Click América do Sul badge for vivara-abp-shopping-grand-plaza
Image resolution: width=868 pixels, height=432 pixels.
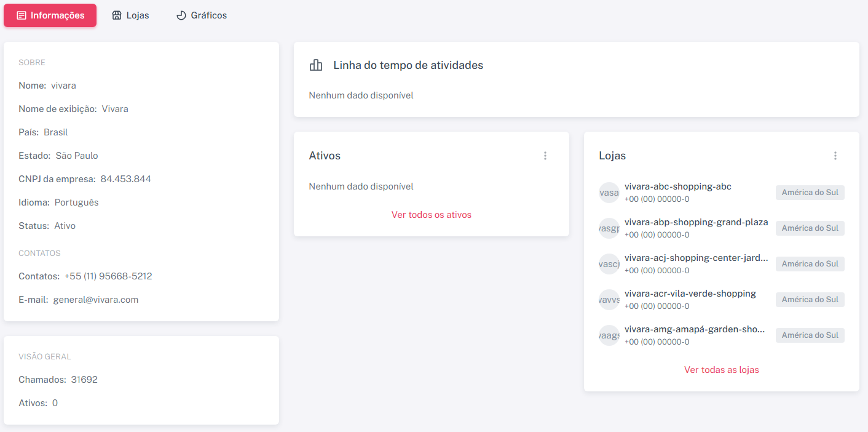tap(810, 228)
